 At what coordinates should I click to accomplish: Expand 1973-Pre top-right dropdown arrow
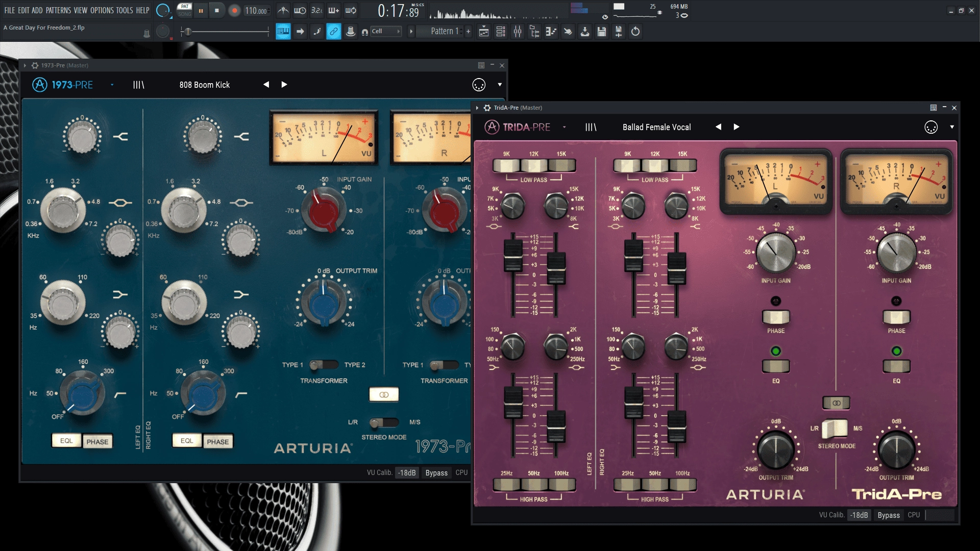point(500,85)
